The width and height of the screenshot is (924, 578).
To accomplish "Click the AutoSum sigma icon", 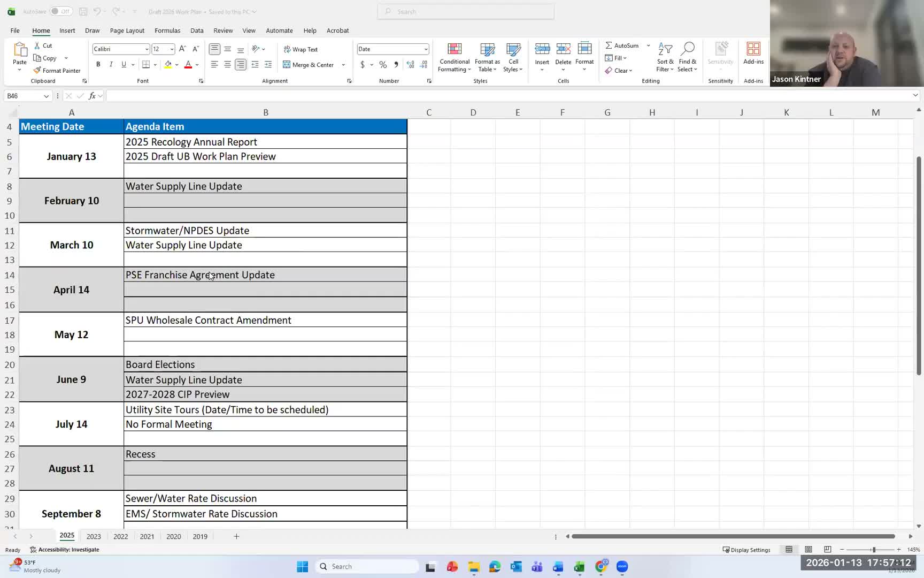I will (609, 45).
